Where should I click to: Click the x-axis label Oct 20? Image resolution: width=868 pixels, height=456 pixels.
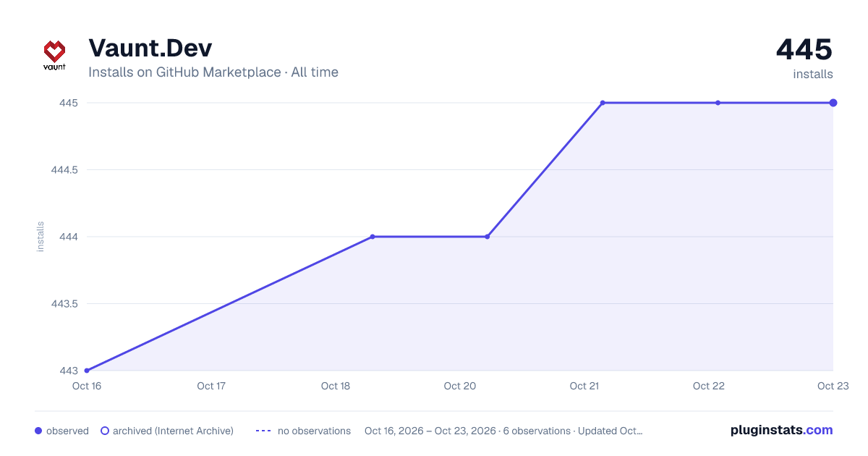pyautogui.click(x=460, y=386)
